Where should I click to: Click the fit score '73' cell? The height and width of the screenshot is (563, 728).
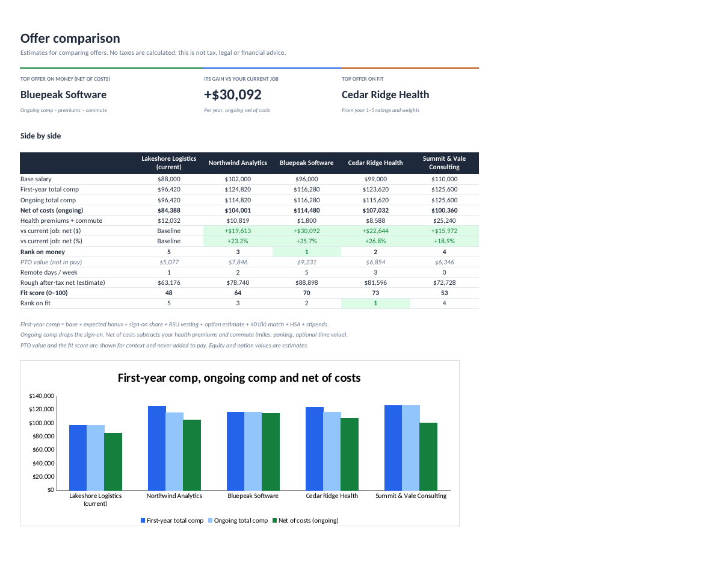tap(375, 293)
